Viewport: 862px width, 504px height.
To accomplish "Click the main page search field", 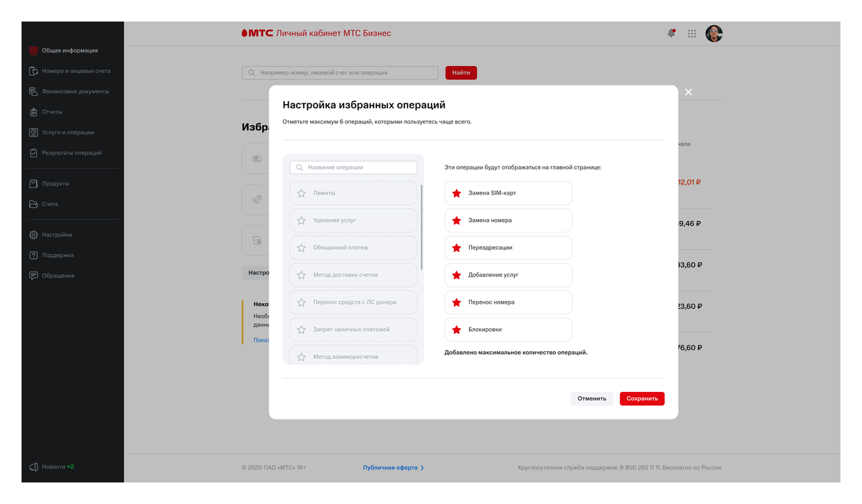I will [340, 73].
